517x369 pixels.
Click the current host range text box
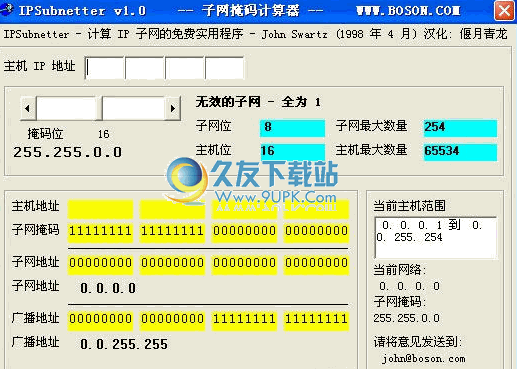[x=435, y=237]
